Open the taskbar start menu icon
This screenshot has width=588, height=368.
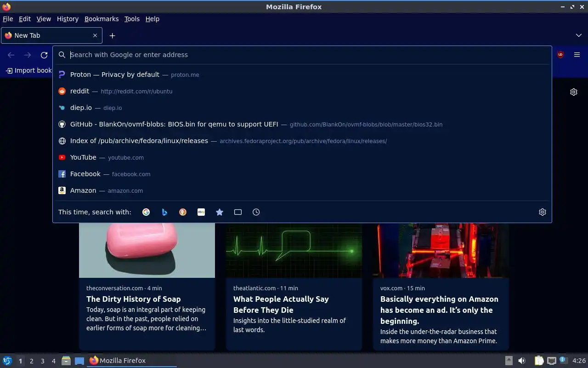[7, 361]
